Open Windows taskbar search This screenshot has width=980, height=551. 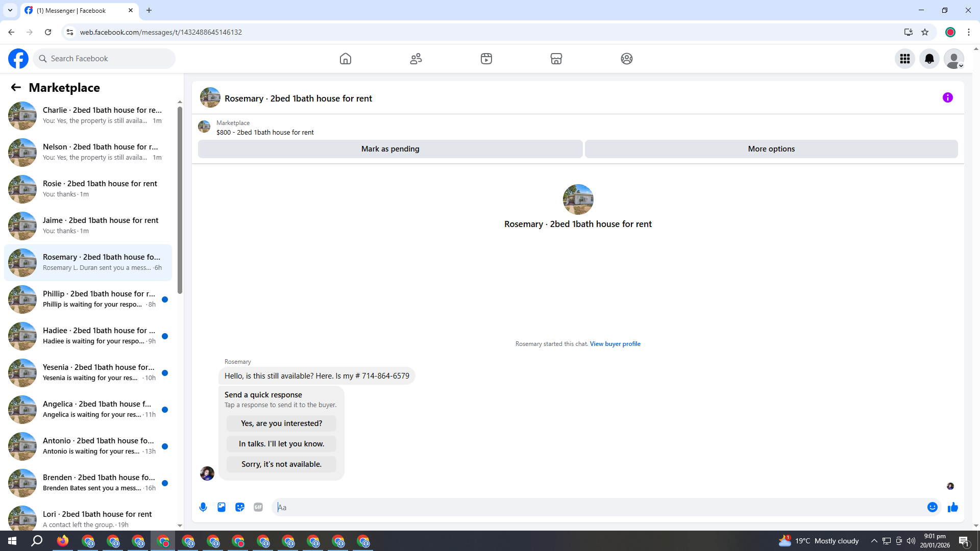click(x=37, y=541)
